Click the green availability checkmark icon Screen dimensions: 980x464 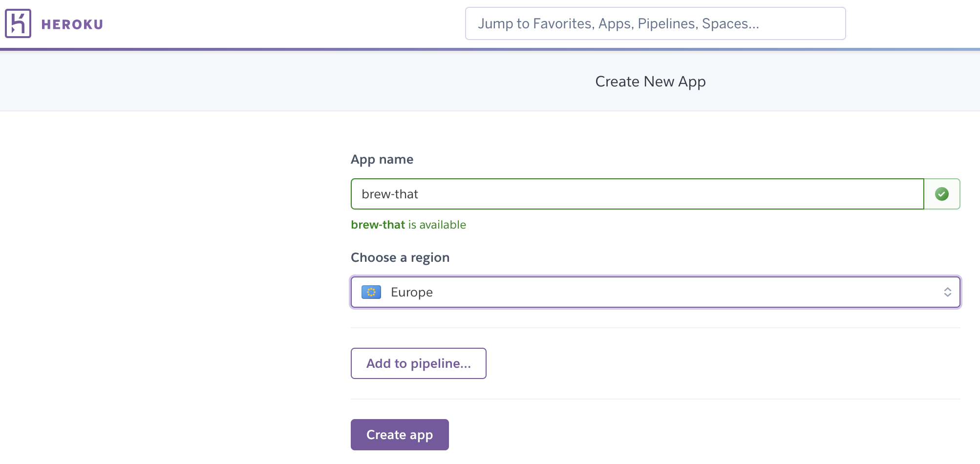click(942, 194)
